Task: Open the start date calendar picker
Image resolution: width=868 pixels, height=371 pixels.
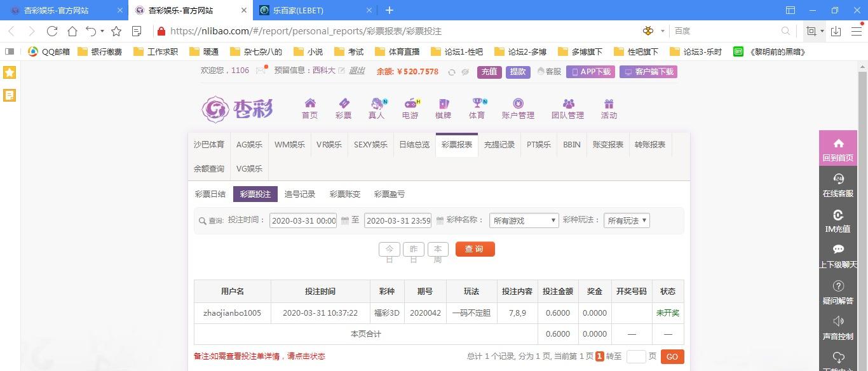Action: [345, 220]
